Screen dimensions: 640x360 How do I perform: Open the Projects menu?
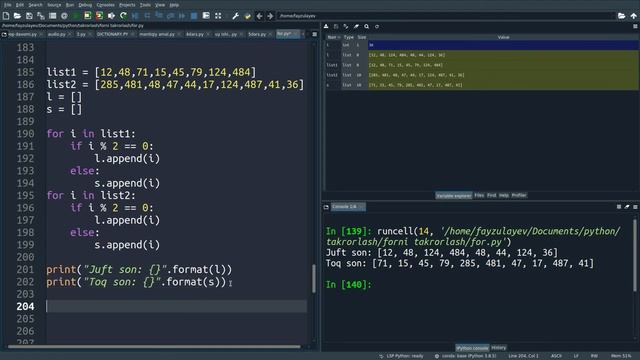(127, 5)
